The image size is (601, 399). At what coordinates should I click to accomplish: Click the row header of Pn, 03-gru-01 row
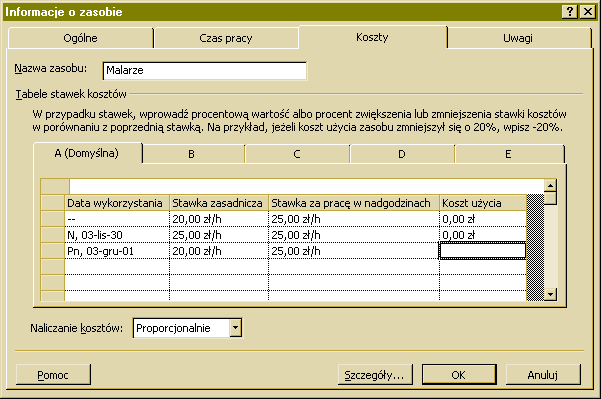[x=53, y=251]
